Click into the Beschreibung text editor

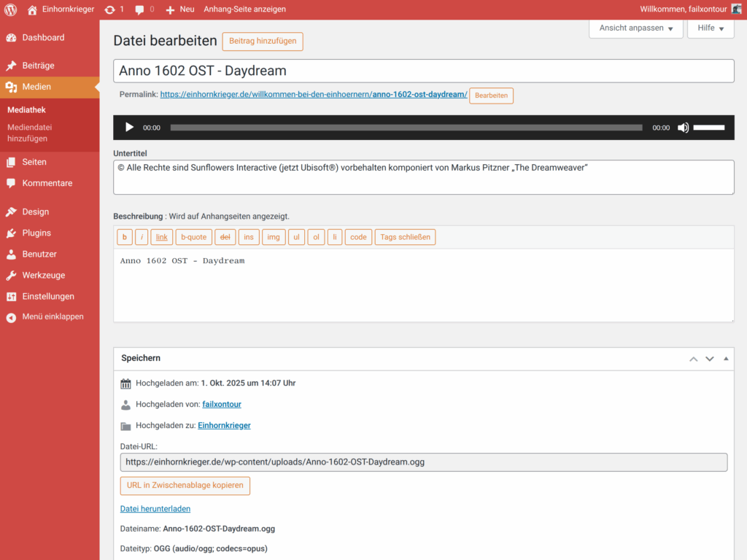tap(424, 285)
